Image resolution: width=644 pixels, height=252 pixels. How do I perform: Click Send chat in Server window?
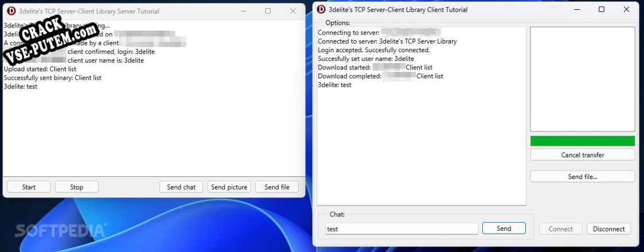tap(181, 187)
